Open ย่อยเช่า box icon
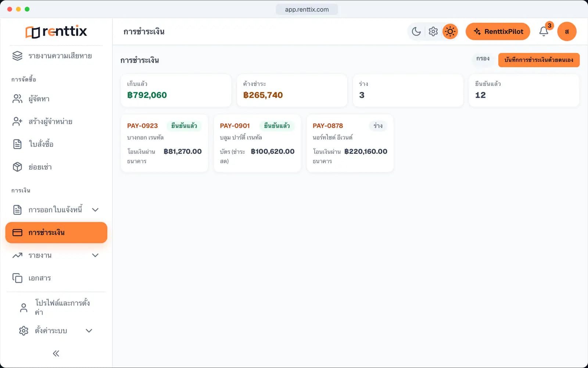This screenshot has width=588, height=368. [x=17, y=167]
